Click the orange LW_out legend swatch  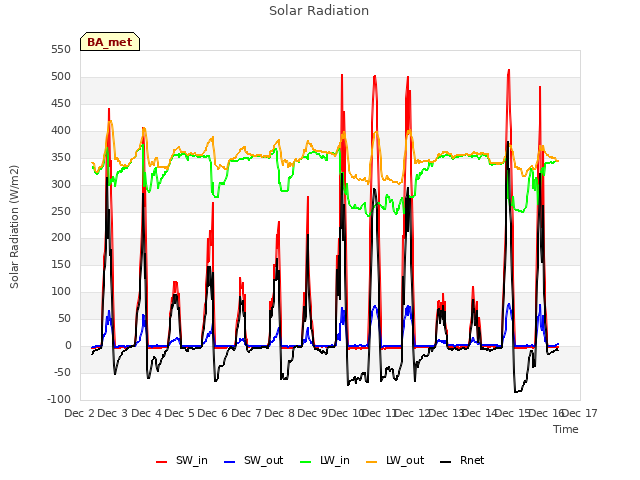point(372,462)
